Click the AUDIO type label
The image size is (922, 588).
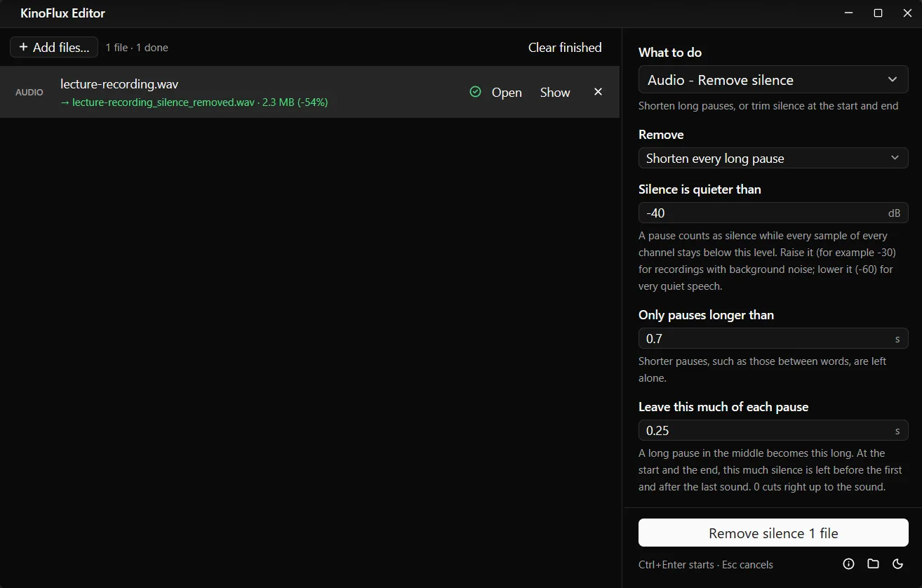point(29,92)
